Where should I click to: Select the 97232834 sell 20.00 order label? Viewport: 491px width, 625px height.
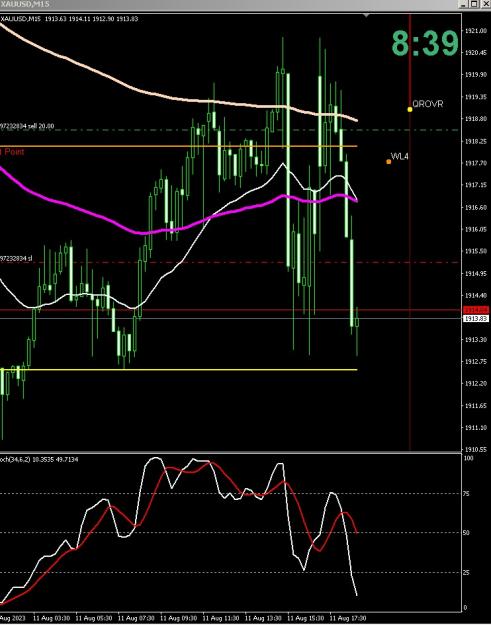27,126
